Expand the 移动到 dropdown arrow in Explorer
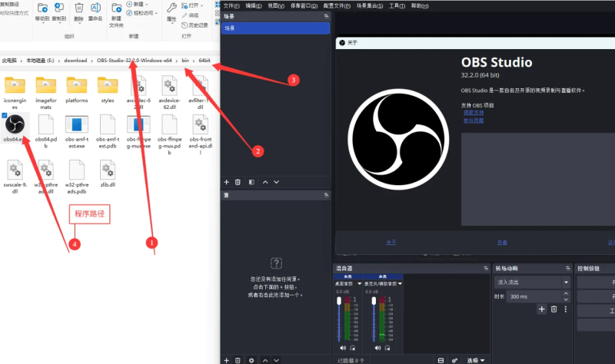 point(42,23)
